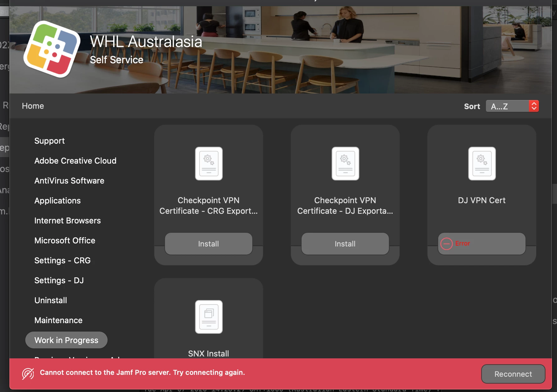Click the Cannot connect to Jamf Pro message
Viewport: 557px width, 392px height.
[x=143, y=373]
